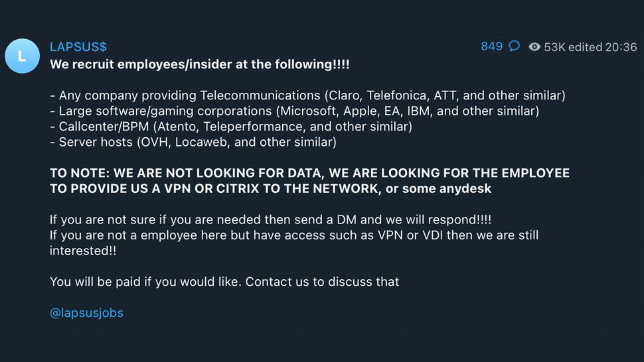The height and width of the screenshot is (362, 644).
Task: Open the @lapsusjobs mention link
Action: tap(86, 313)
